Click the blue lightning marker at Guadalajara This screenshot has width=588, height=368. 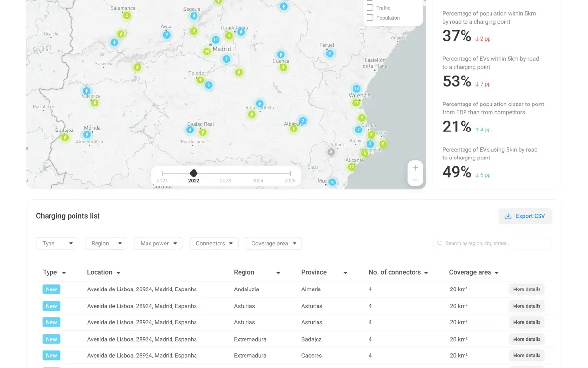pos(241,32)
